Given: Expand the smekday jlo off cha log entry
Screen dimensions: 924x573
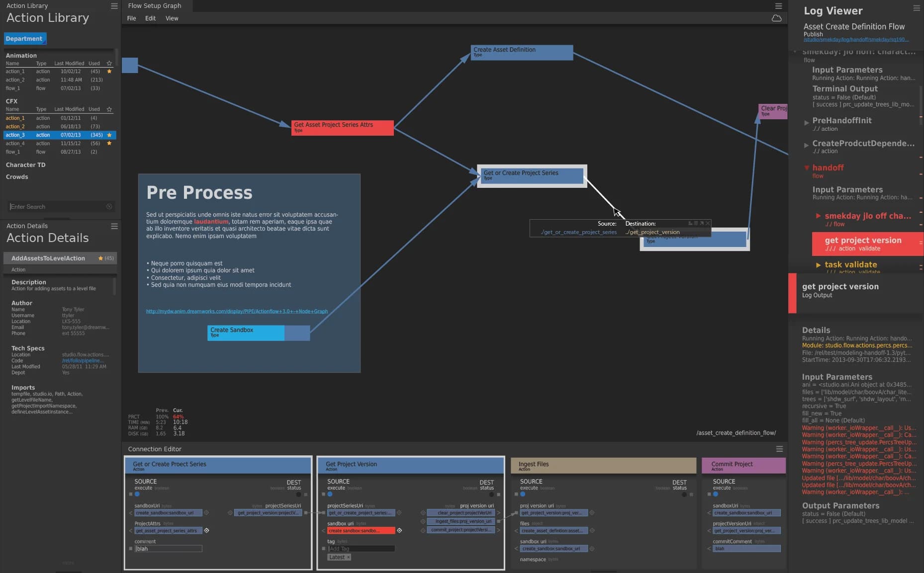Looking at the screenshot, I should 818,216.
